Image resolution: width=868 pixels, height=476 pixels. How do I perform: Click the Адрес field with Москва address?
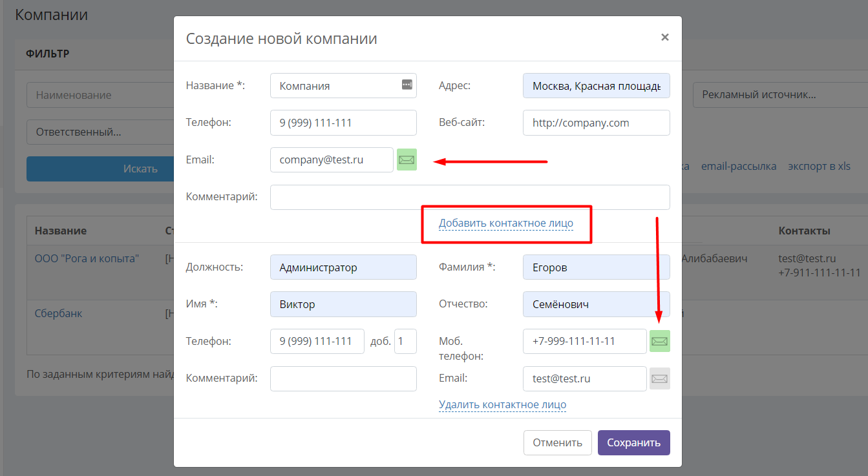pyautogui.click(x=597, y=85)
